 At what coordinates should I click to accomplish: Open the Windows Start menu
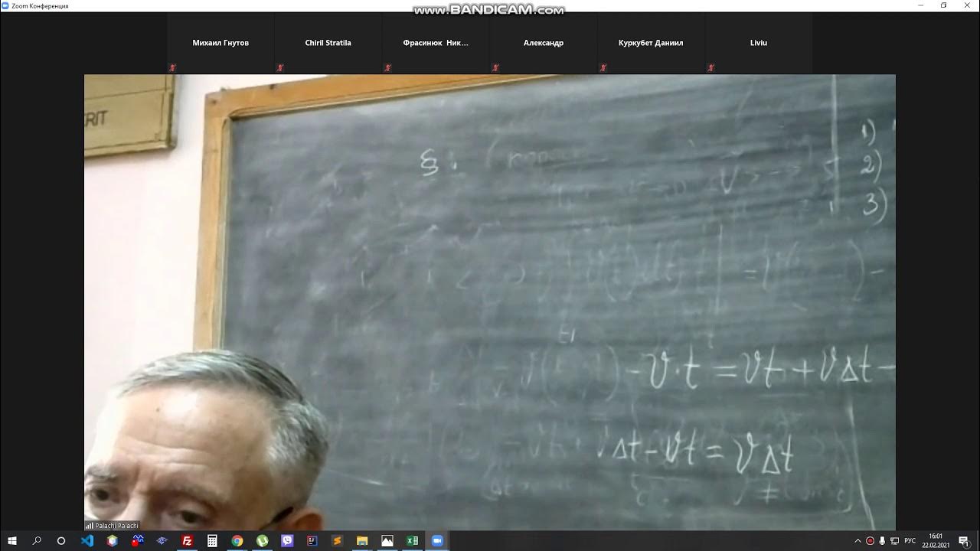tap(12, 541)
